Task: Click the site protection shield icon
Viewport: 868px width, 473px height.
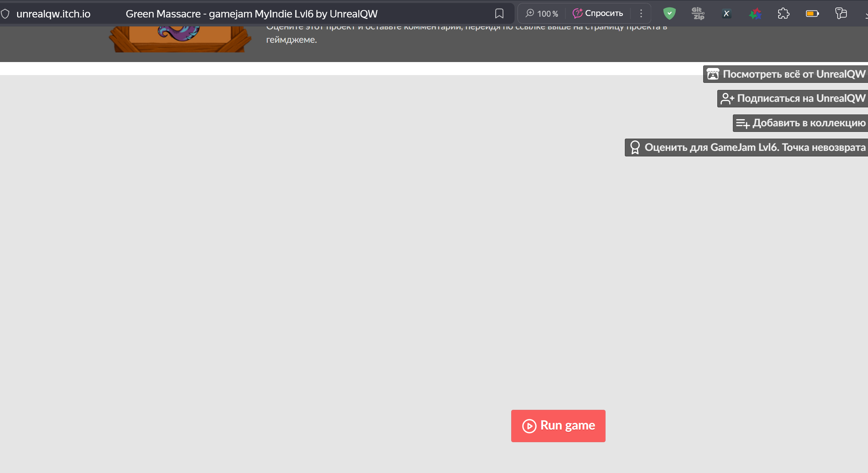Action: [5, 14]
